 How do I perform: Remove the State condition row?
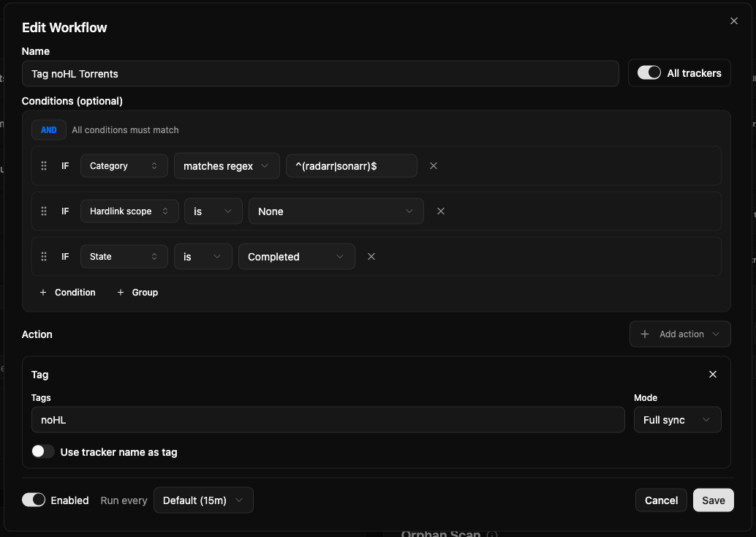(x=371, y=257)
